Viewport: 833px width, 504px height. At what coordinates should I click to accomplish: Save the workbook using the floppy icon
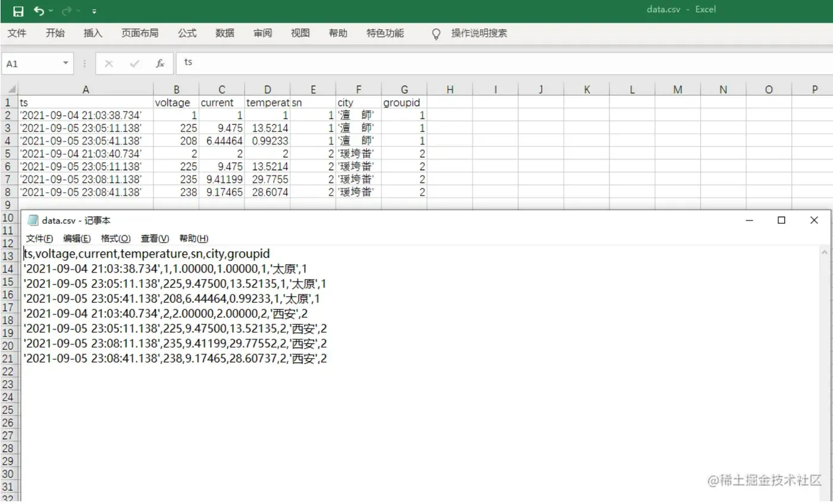18,11
